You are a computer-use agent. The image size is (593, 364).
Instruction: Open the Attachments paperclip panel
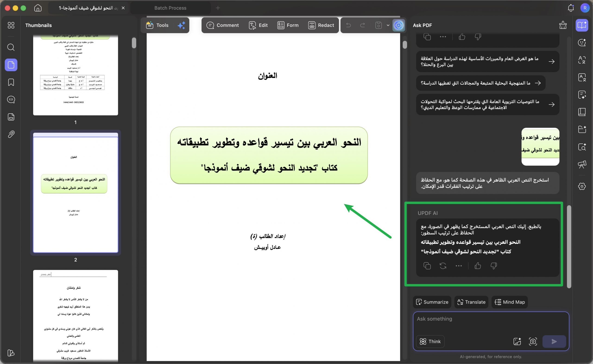[x=11, y=134]
